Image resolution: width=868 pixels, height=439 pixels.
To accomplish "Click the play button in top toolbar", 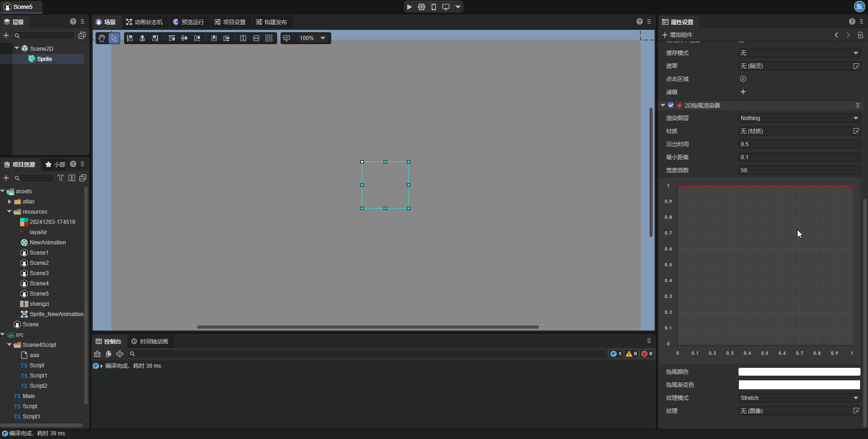I will click(x=409, y=7).
